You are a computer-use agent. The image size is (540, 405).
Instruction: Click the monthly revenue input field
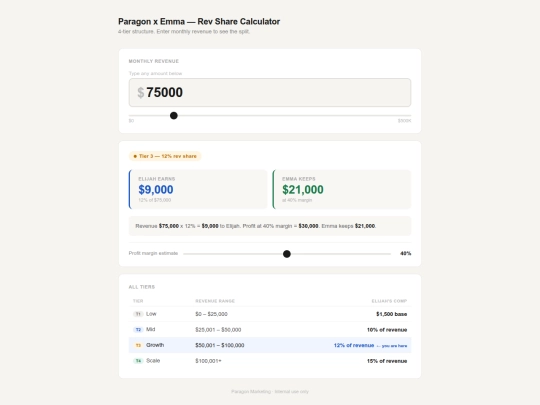[270, 92]
